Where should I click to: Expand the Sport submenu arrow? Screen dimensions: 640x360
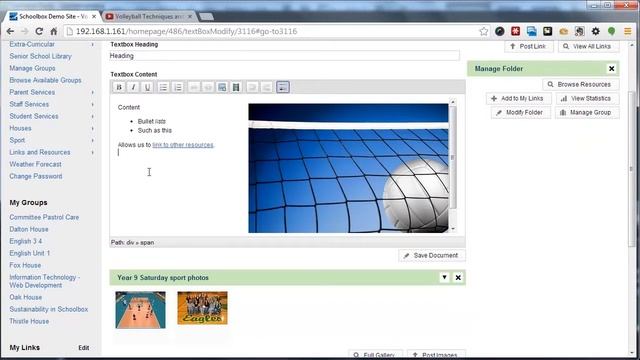(x=93, y=140)
